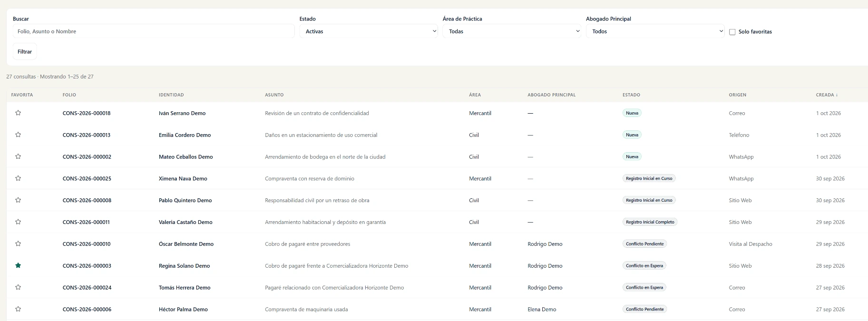Unfavorite the Regina Solano Demo consultation
The height and width of the screenshot is (321, 868).
click(x=18, y=265)
